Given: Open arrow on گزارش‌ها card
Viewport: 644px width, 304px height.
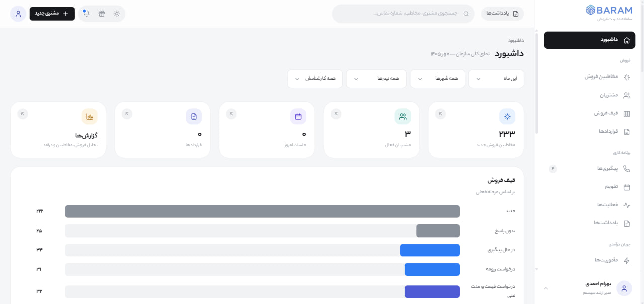Looking at the screenshot, I should point(23,114).
